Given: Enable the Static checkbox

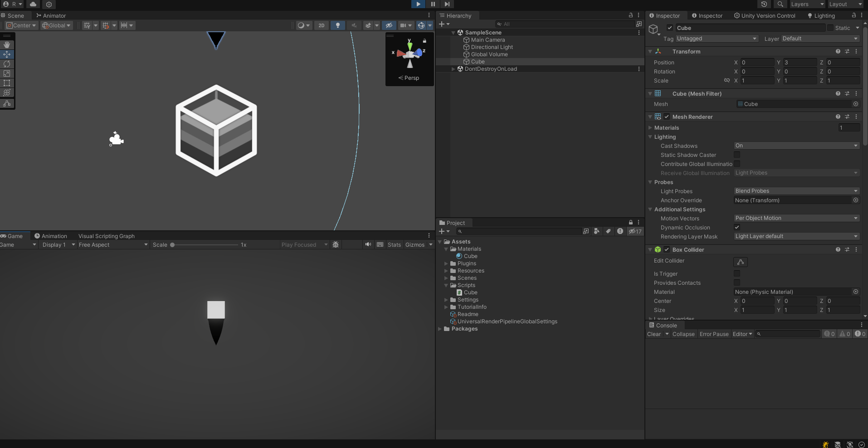Looking at the screenshot, I should pos(830,28).
